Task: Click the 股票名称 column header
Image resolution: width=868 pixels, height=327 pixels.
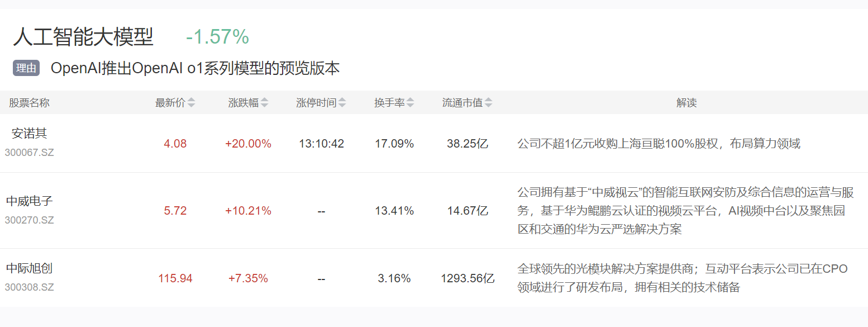Action: coord(29,103)
